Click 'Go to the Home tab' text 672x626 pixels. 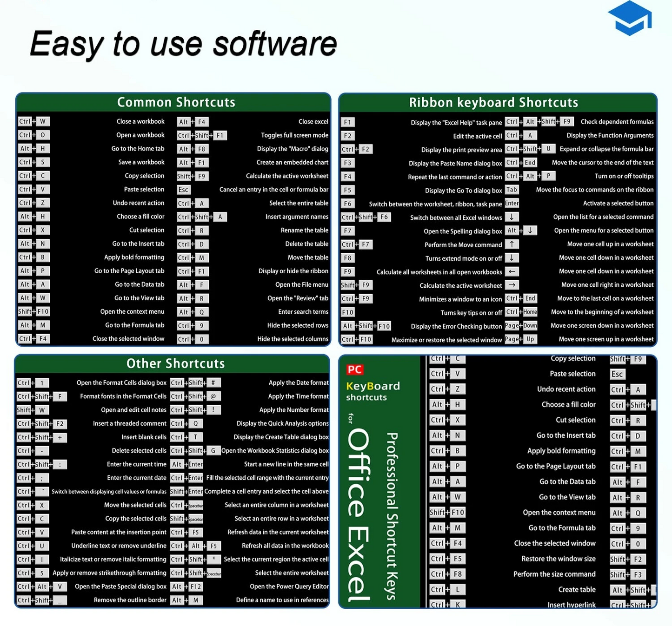(x=138, y=149)
